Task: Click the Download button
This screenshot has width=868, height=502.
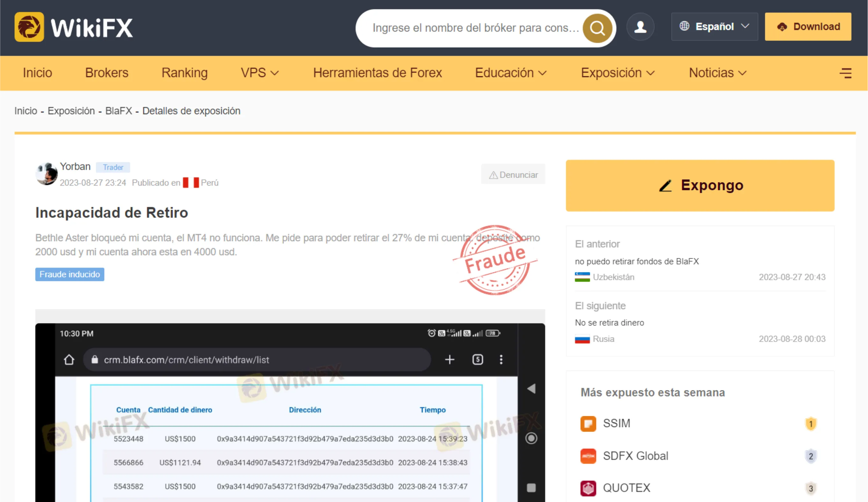Action: (x=808, y=26)
